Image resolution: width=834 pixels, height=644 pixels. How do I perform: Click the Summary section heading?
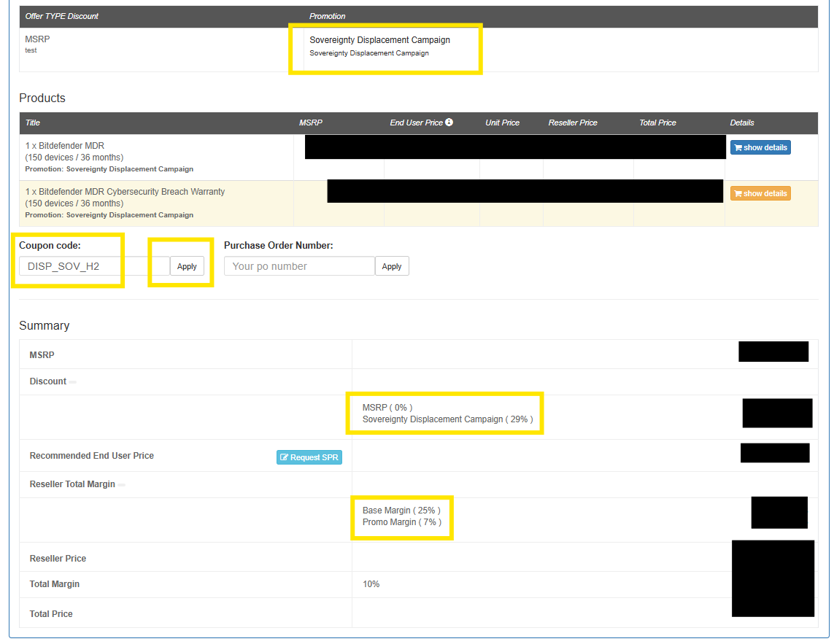(x=45, y=325)
